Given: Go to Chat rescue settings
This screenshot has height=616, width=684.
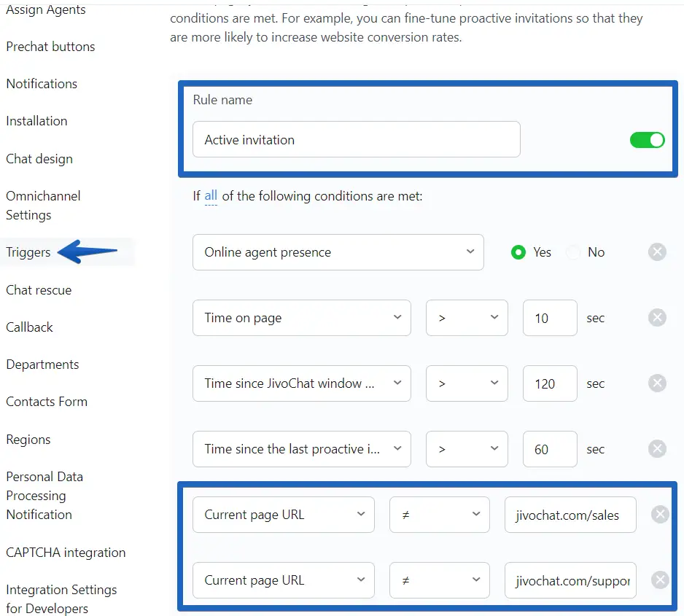Looking at the screenshot, I should [x=39, y=290].
